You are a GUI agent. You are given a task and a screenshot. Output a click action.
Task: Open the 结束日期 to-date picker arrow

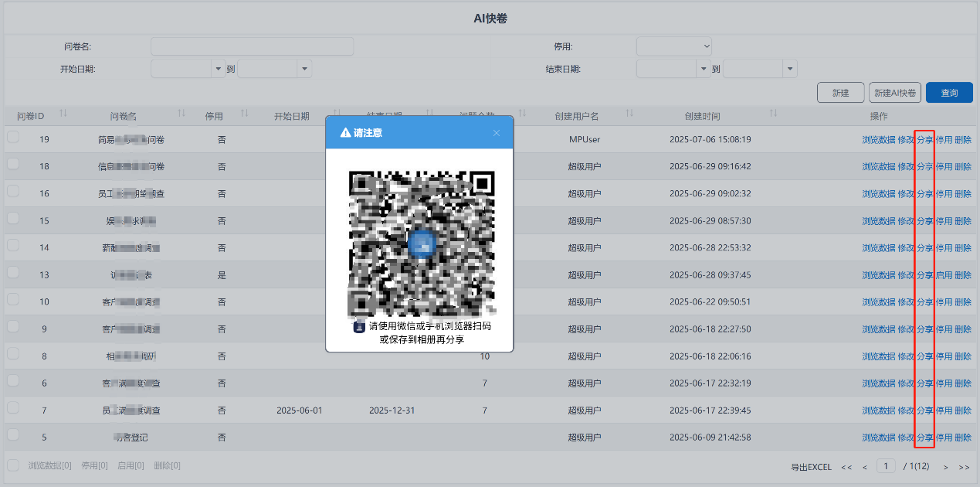(790, 69)
